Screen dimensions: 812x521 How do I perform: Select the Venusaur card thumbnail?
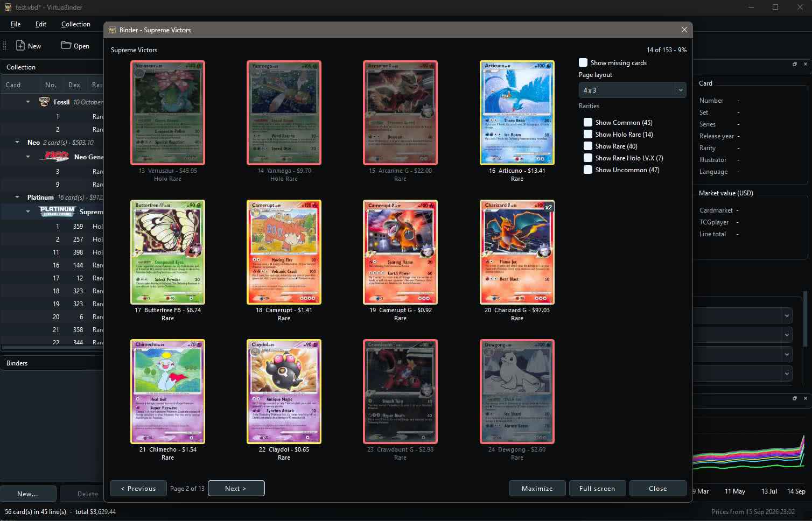167,112
